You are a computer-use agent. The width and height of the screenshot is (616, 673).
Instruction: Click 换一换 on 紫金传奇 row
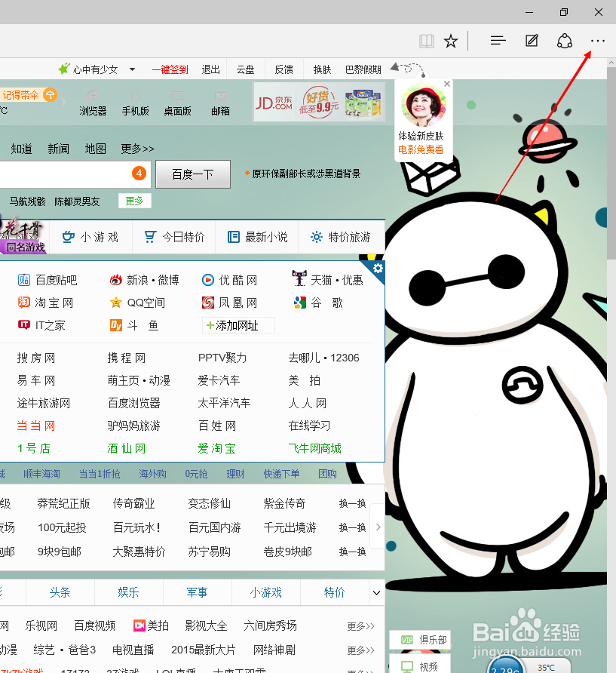(x=352, y=503)
